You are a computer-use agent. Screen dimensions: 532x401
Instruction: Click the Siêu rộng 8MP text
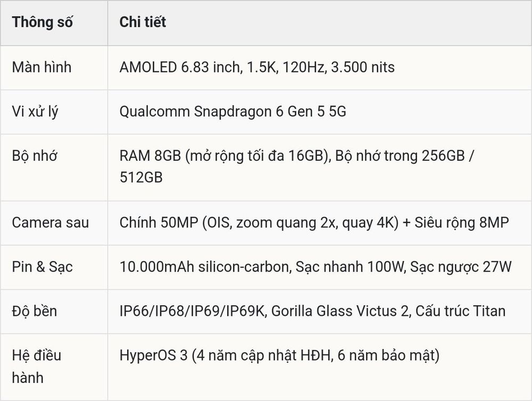tap(461, 223)
